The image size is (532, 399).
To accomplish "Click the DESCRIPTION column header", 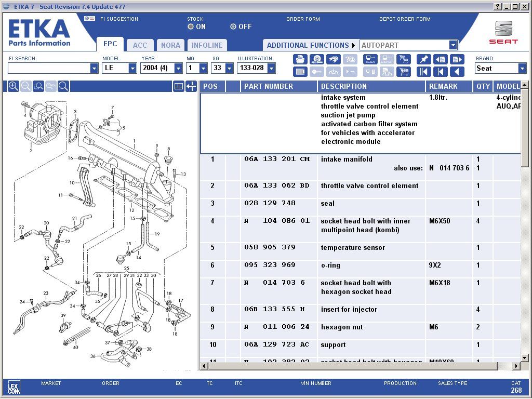I will tap(371, 86).
